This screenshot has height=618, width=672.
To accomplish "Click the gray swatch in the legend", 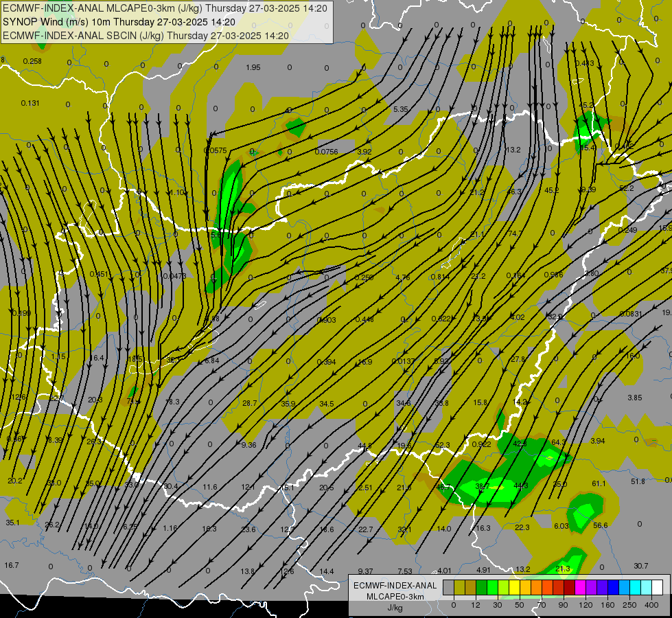I will (449, 587).
